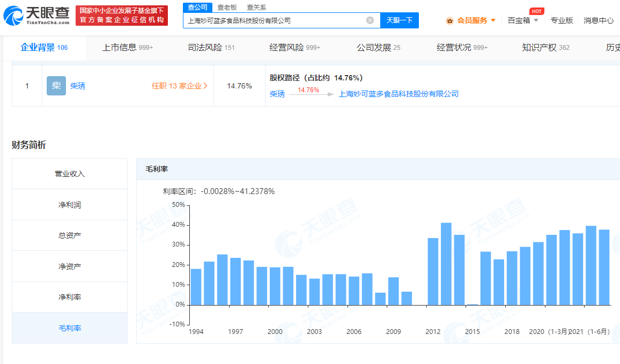Open the HOT badge above 百宝箱
This screenshot has width=620, height=364.
pos(536,11)
